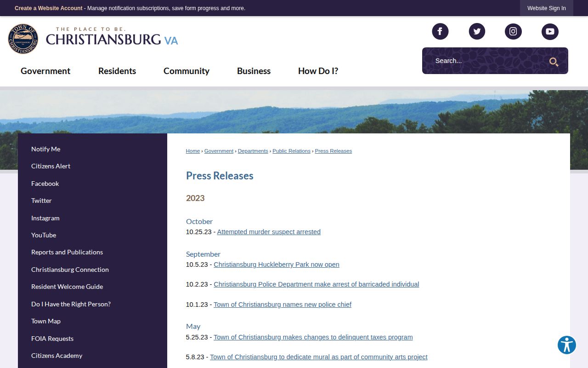Image resolution: width=588 pixels, height=368 pixels.
Task: Open the YouTube icon in the header
Action: pos(550,31)
